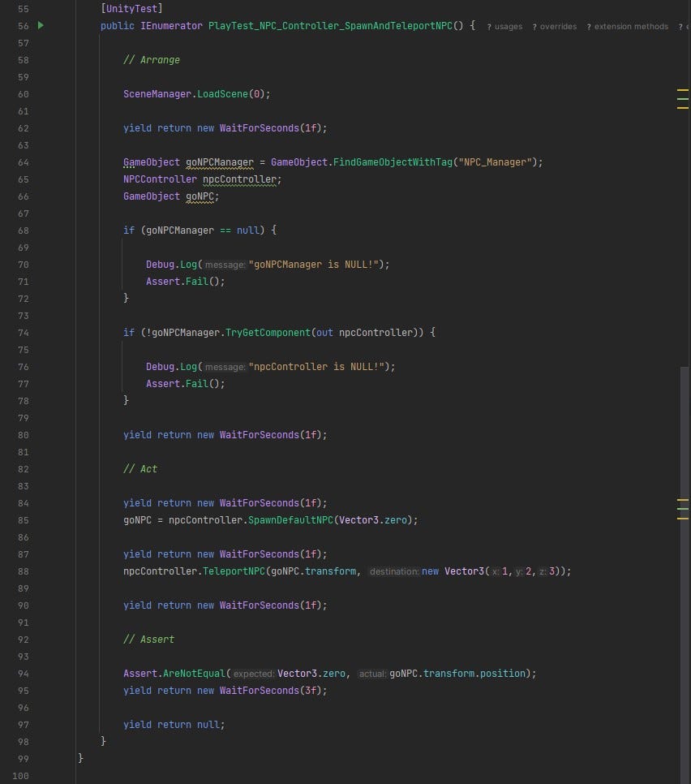Open the '? overrides' code lens
Screen dimensions: 691x784
[555, 27]
